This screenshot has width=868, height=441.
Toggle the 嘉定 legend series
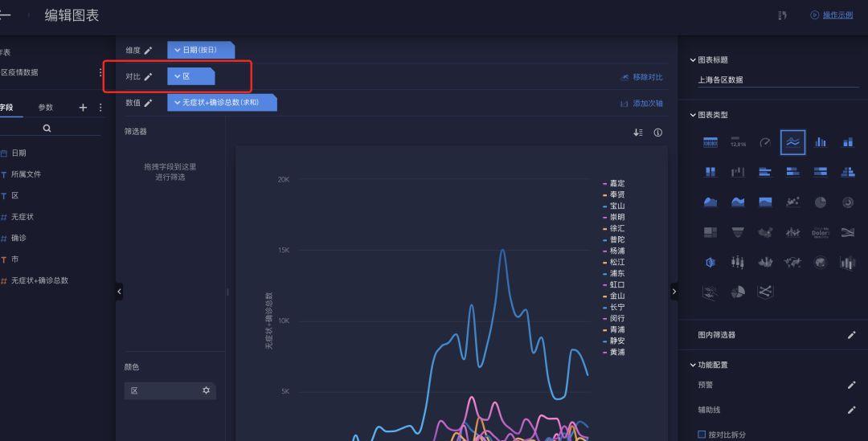tap(614, 183)
